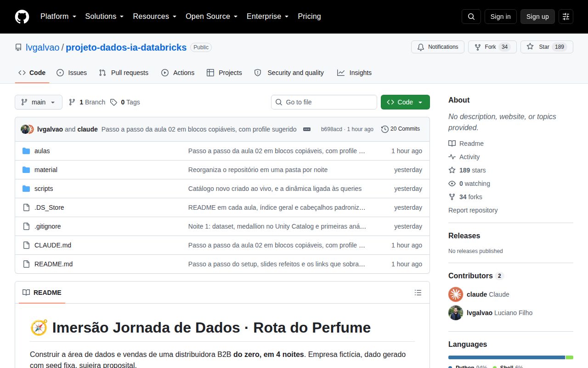Switch to the Issues tab
The height and width of the screenshot is (368, 588).
72,73
